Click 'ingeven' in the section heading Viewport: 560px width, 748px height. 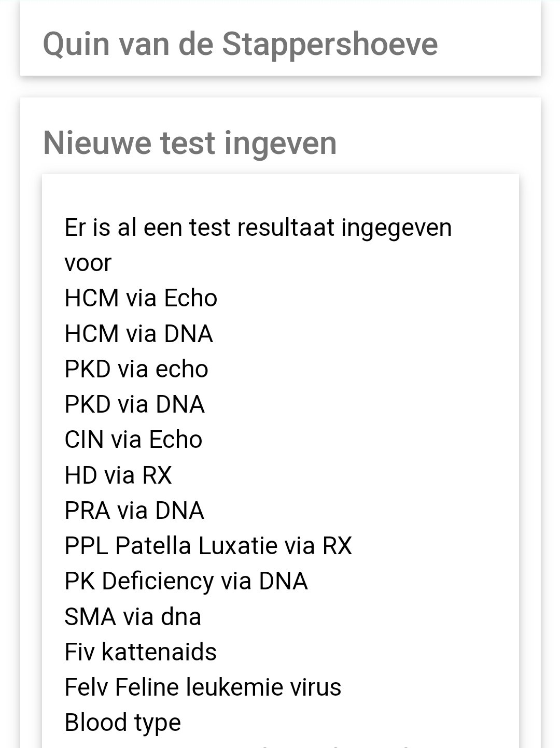pos(280,143)
